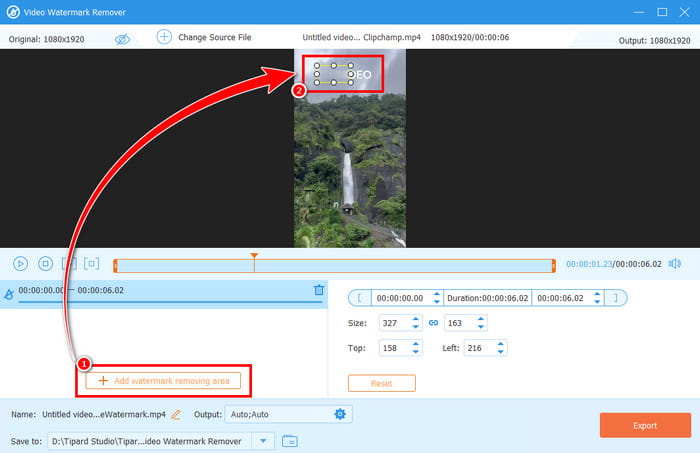700x453 pixels.
Task: Click the set end point bracket icon
Action: point(616,297)
